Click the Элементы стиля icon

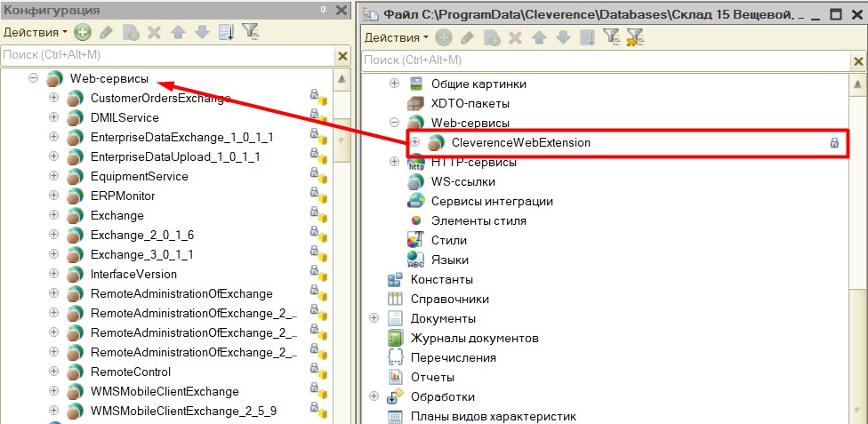coord(416,220)
